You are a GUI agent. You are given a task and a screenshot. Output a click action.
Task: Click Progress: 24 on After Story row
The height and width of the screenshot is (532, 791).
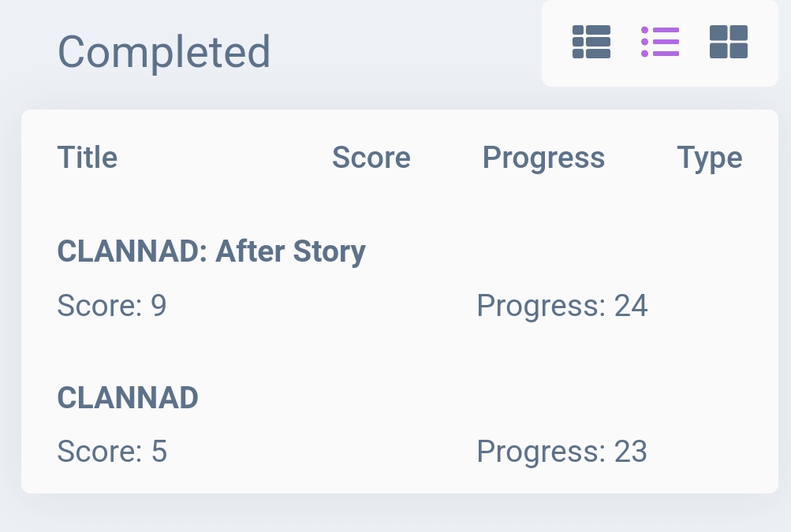click(x=562, y=306)
